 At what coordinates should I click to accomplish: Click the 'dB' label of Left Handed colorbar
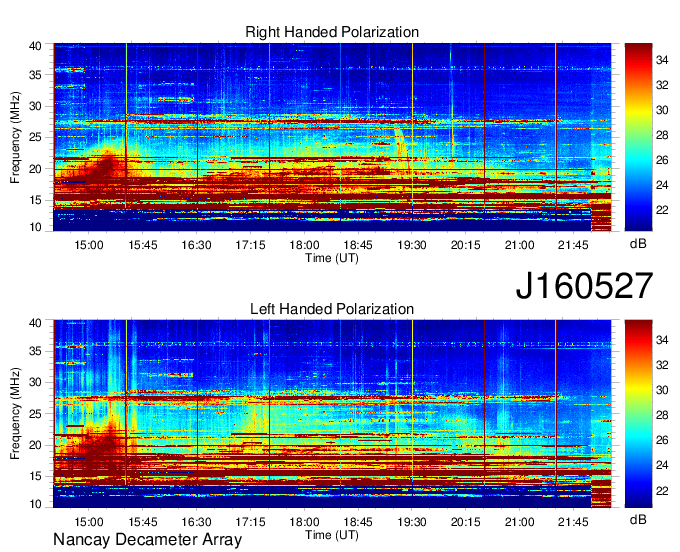pyautogui.click(x=638, y=519)
